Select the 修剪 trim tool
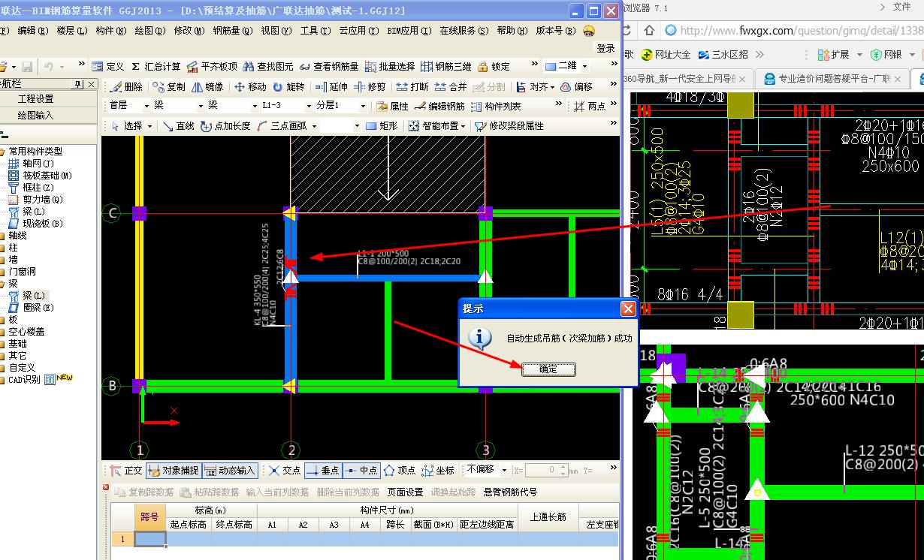Viewport: 924px width, 560px height. click(x=370, y=87)
